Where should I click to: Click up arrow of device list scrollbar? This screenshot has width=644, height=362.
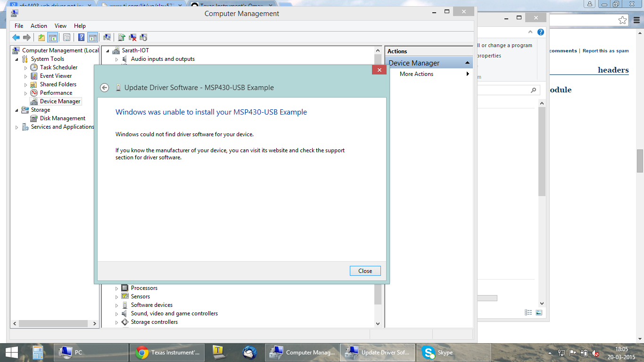(x=378, y=50)
